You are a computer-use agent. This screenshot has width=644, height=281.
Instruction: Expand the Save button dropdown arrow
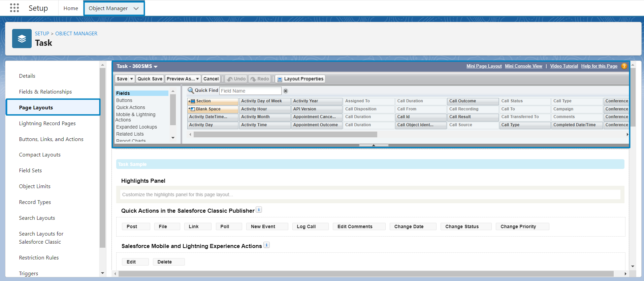pyautogui.click(x=132, y=79)
